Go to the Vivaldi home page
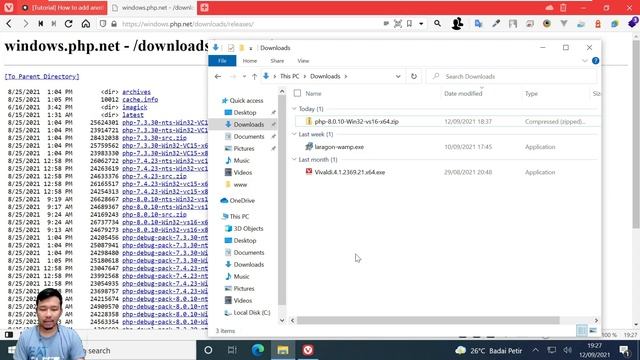640x360 pixels. point(86,24)
